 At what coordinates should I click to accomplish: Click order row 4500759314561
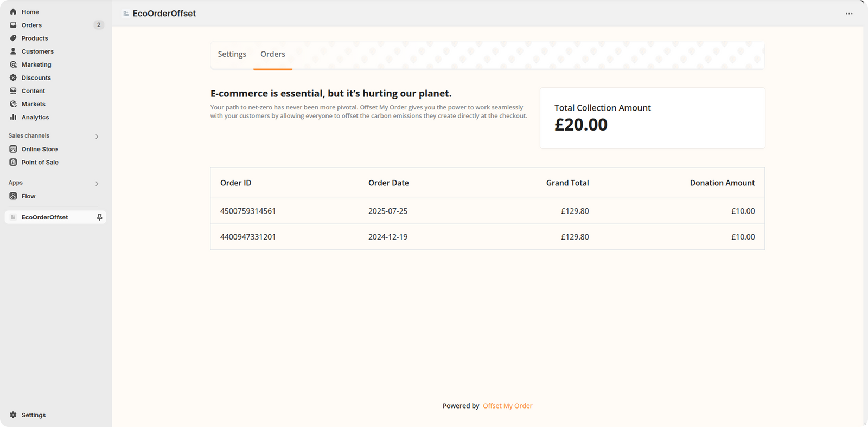tap(248, 211)
